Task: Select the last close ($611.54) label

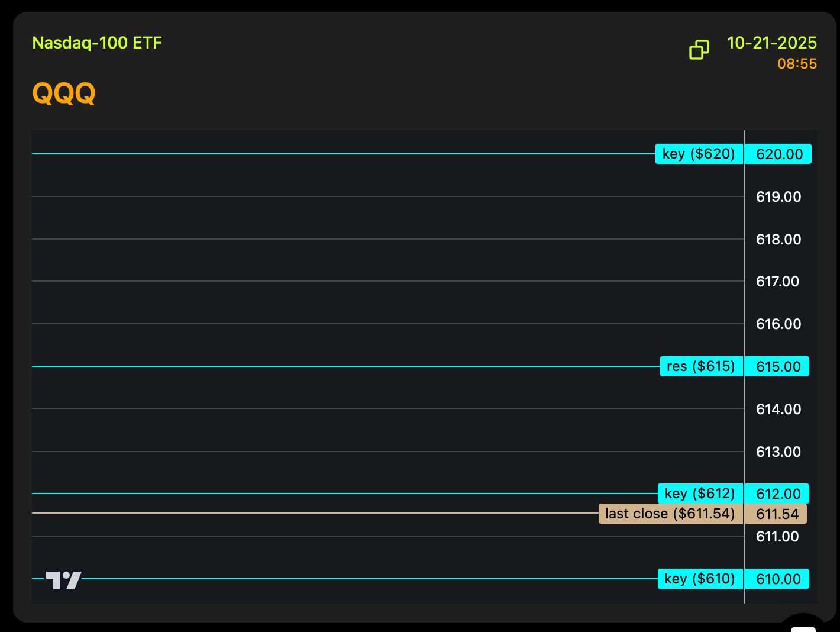Action: tap(670, 514)
